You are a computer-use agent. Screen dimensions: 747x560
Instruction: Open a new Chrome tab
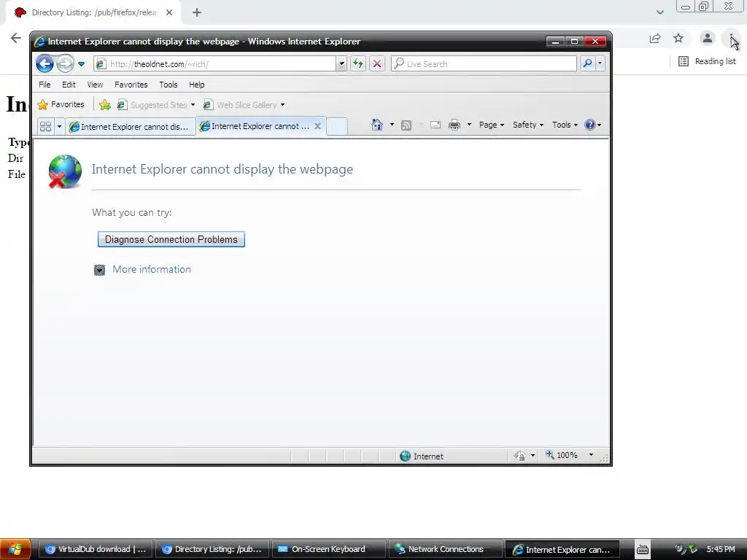[x=197, y=12]
